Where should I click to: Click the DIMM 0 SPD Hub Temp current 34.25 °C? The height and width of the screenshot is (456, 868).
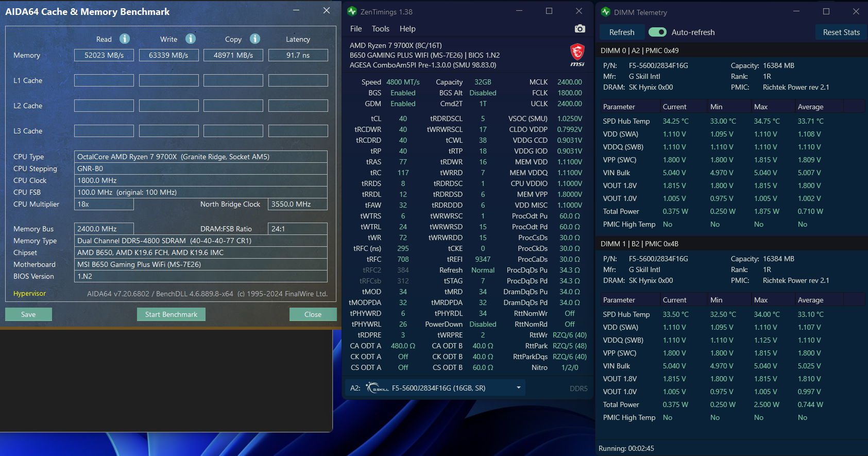point(675,121)
